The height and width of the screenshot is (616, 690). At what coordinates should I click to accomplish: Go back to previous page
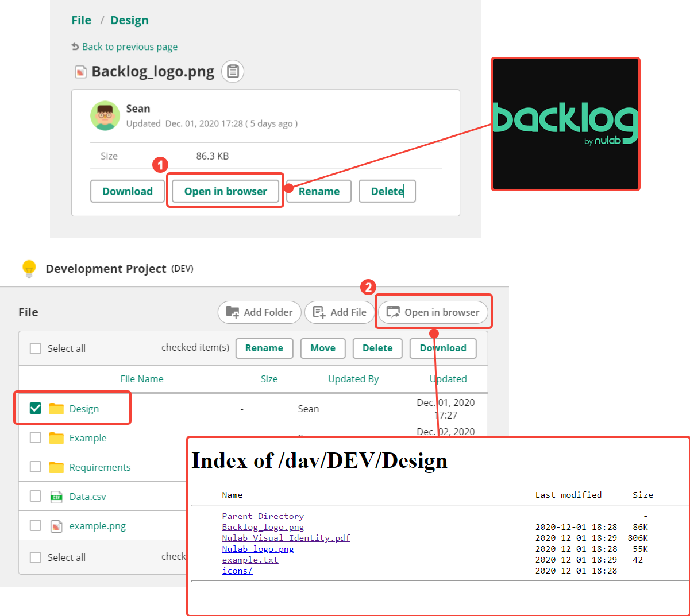125,47
